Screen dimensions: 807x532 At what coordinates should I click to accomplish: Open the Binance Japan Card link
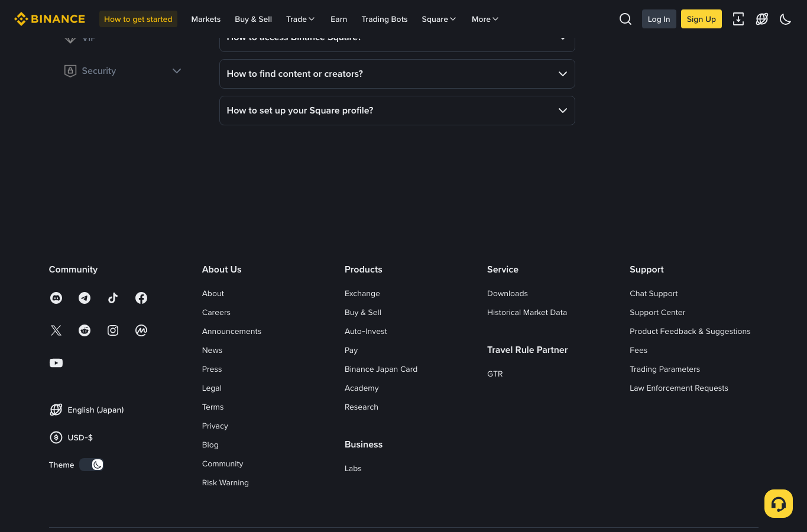click(381, 369)
